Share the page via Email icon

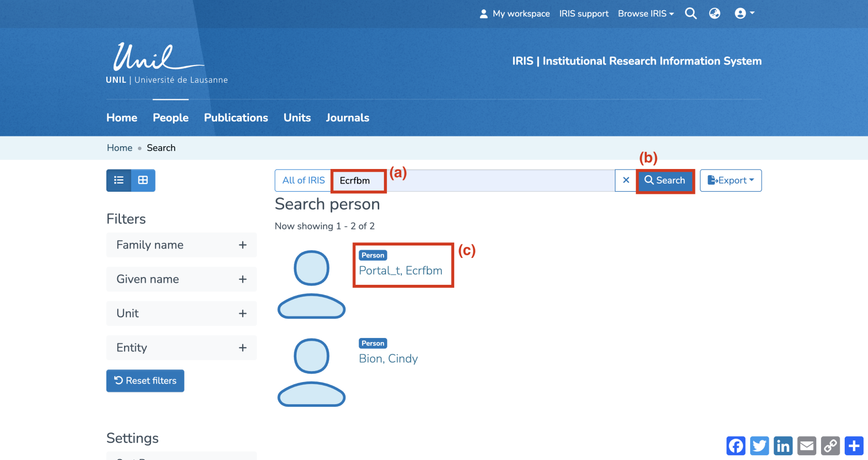(x=807, y=446)
